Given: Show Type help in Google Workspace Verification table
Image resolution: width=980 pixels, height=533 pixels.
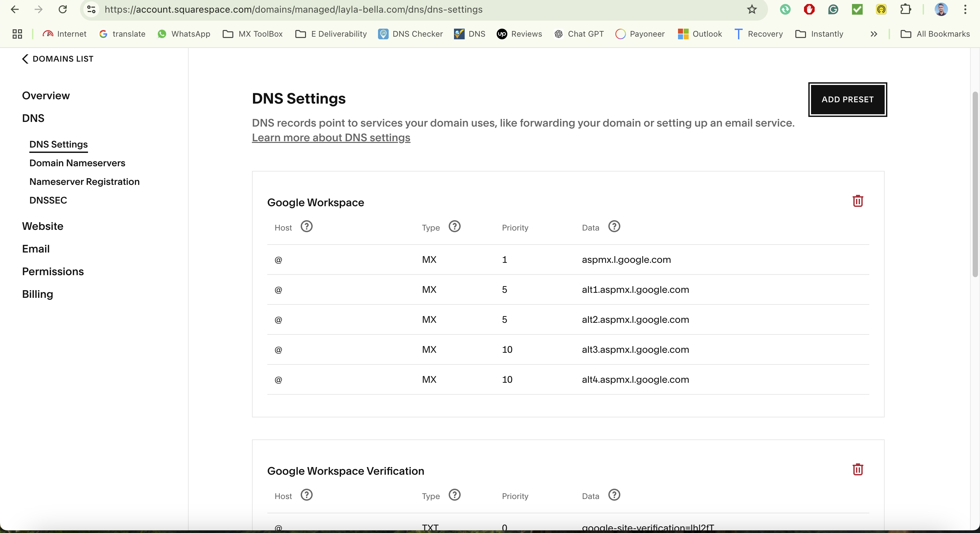Looking at the screenshot, I should pyautogui.click(x=454, y=495).
